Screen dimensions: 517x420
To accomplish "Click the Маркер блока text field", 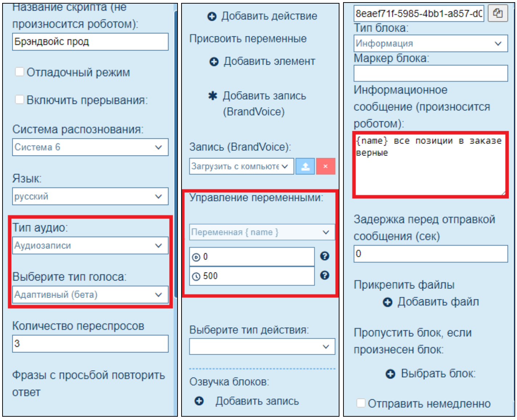I will (431, 73).
